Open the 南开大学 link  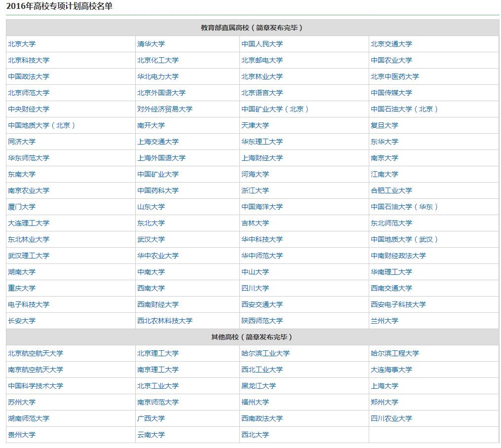pyautogui.click(x=151, y=125)
